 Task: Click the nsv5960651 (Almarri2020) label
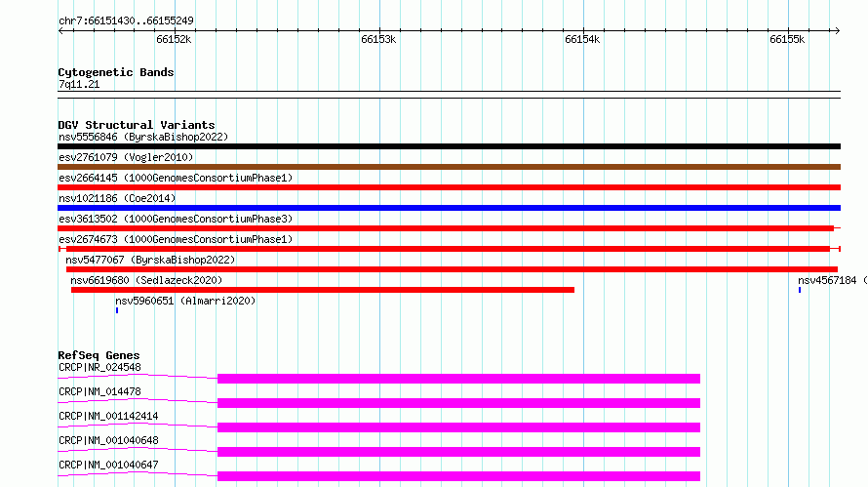click(185, 301)
